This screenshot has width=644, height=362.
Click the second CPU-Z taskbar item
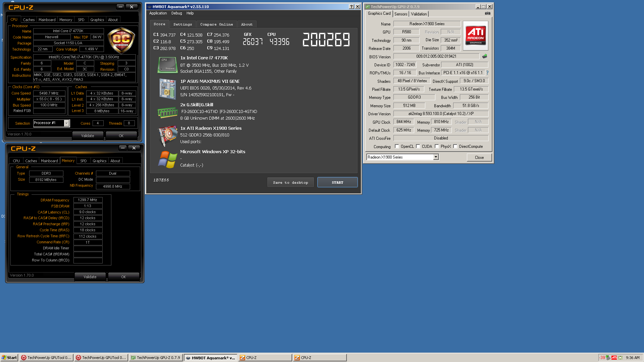[320, 358]
